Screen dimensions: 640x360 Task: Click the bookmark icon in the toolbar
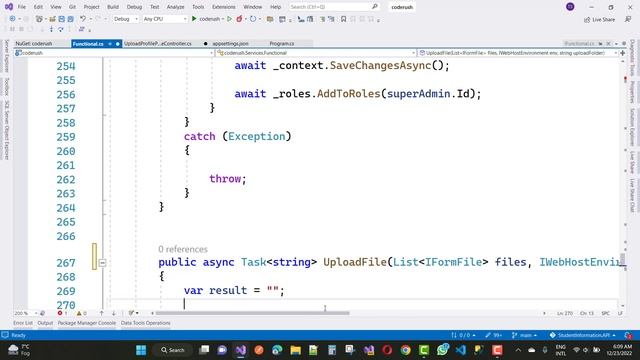(x=343, y=19)
